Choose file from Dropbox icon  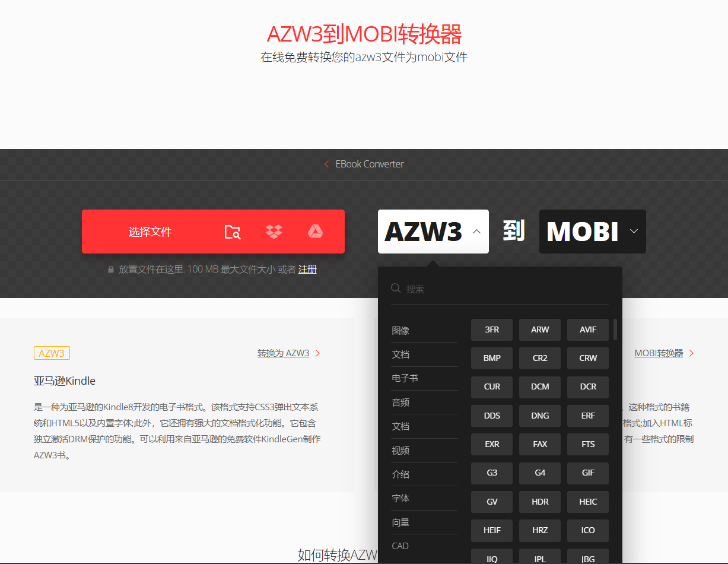[274, 232]
